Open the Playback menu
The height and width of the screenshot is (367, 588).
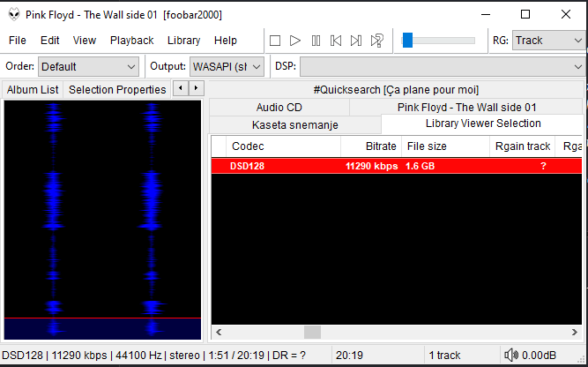pyautogui.click(x=132, y=41)
